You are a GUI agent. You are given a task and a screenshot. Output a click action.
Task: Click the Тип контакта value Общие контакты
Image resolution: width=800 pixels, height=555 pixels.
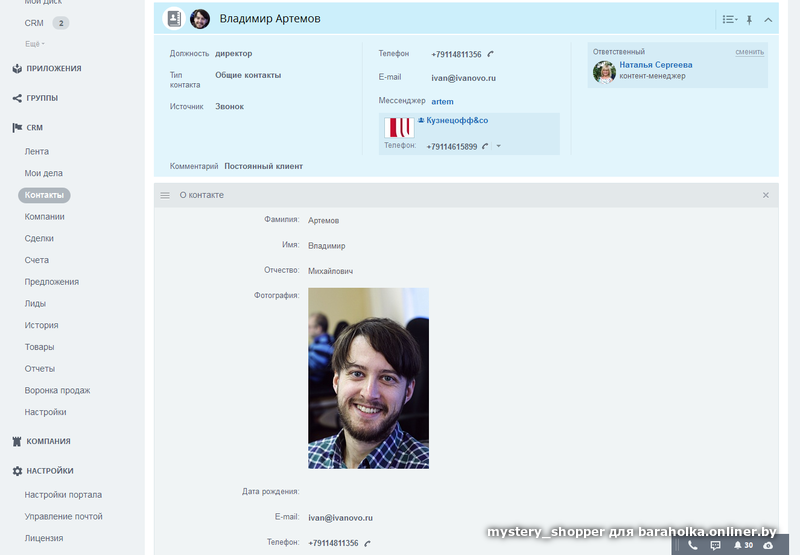pyautogui.click(x=248, y=75)
